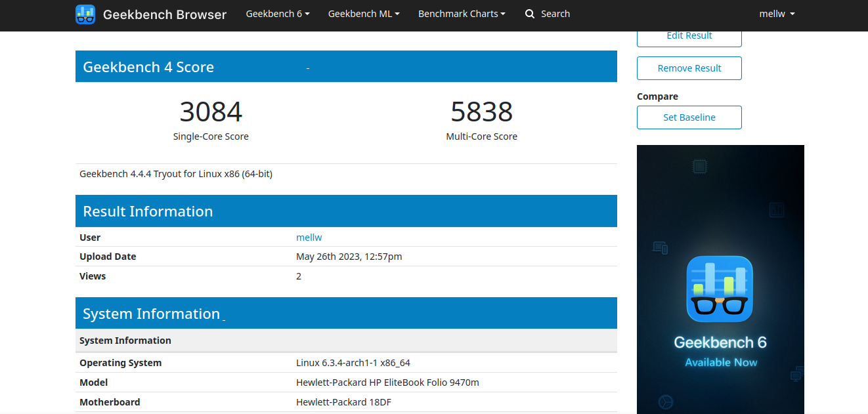
Task: Open the mellw user profile link
Action: click(x=309, y=238)
